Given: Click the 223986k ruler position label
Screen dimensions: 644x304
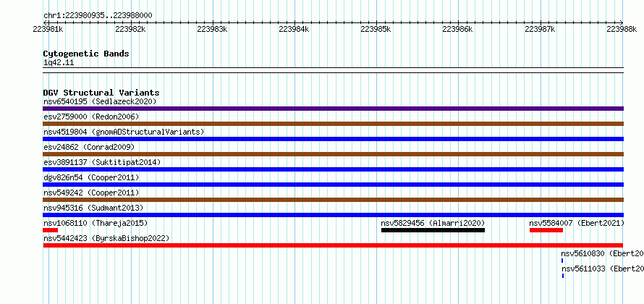Looking at the screenshot, I should pos(457,29).
